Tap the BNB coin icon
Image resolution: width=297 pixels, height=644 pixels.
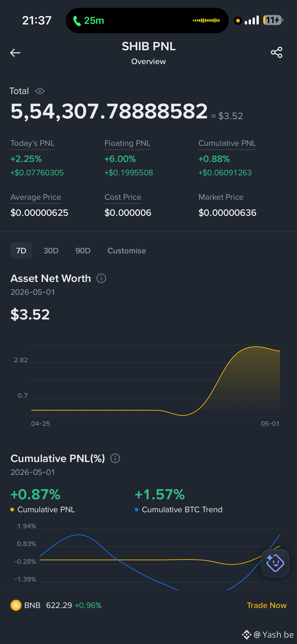[x=16, y=605]
